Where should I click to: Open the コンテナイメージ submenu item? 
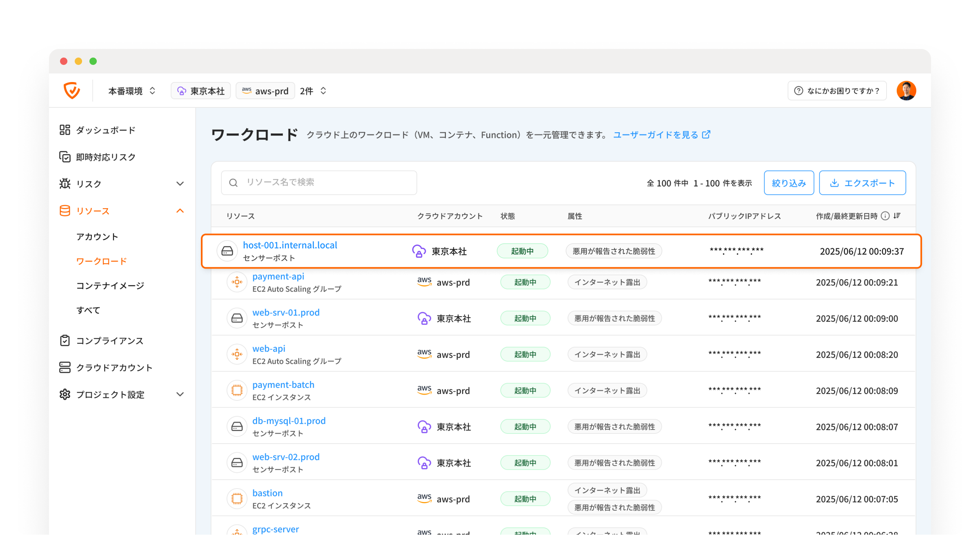pyautogui.click(x=110, y=286)
